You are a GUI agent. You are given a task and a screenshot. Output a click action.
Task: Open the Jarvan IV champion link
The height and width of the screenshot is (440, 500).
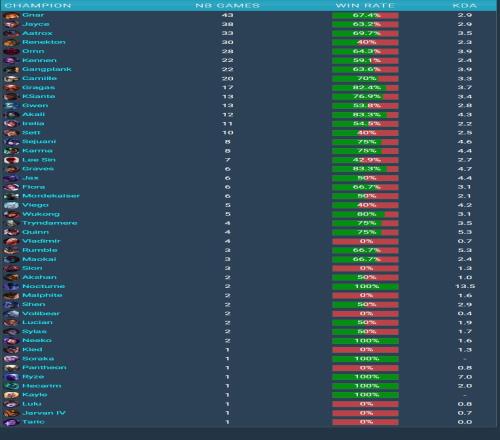(44, 413)
